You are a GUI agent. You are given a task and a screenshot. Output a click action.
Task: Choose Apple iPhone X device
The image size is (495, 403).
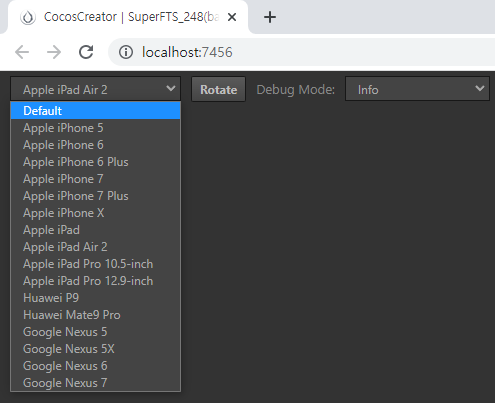point(96,213)
